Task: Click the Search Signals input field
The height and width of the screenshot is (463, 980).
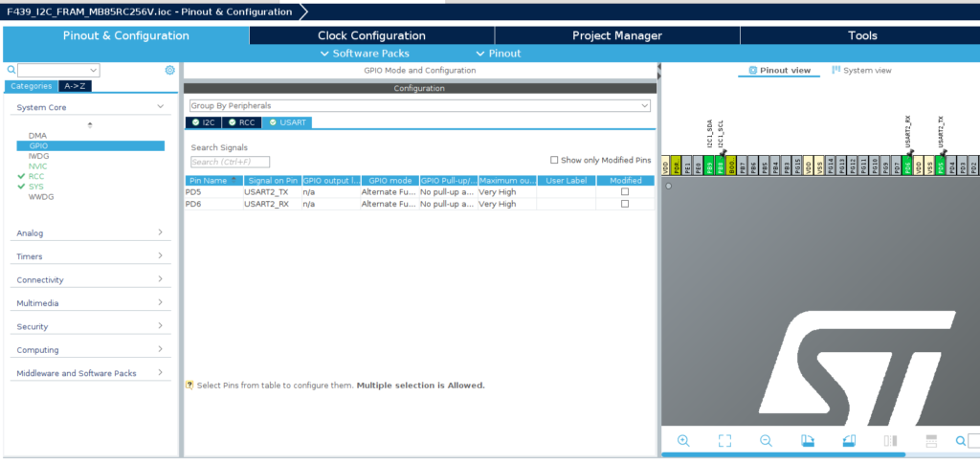Action: (x=230, y=162)
